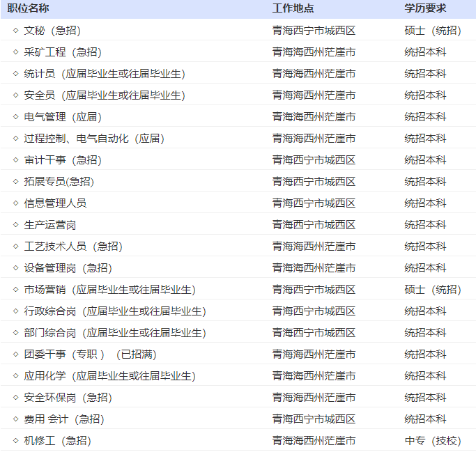This screenshot has height=452, width=476.
Task: Click 青海西宁市城西区 location in 文秘 row
Action: point(314,31)
